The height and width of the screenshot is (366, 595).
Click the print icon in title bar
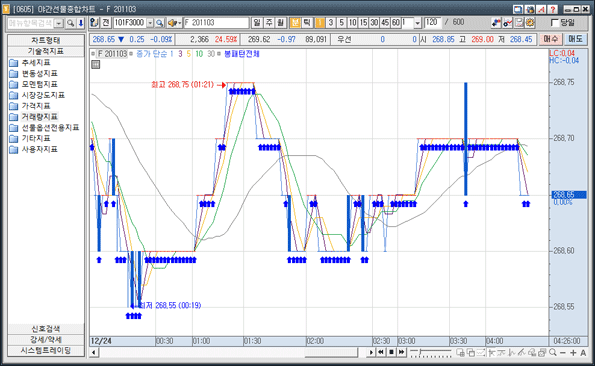point(530,9)
